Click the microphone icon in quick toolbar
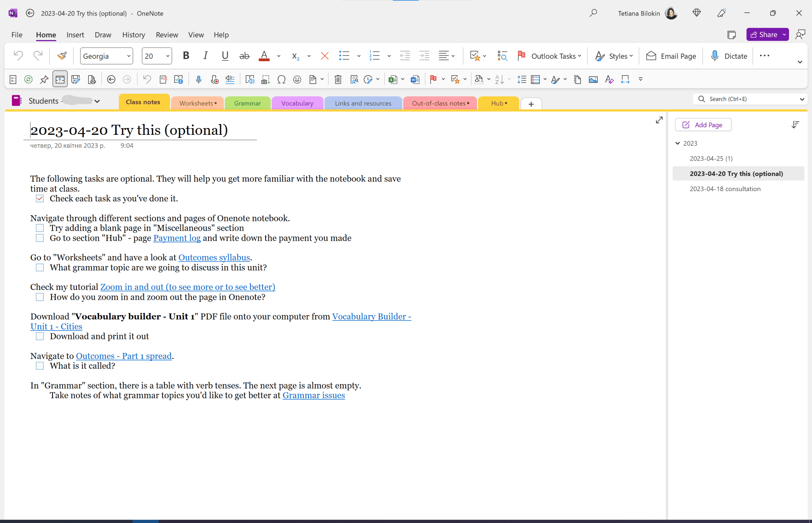This screenshot has height=523, width=812. click(199, 80)
